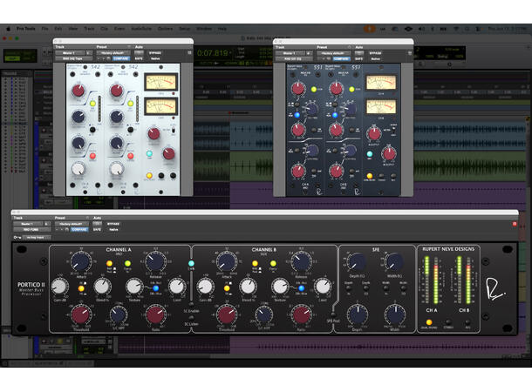Click the Channel B Attack knob
Viewport: 532px width, 392px height.
point(227,262)
